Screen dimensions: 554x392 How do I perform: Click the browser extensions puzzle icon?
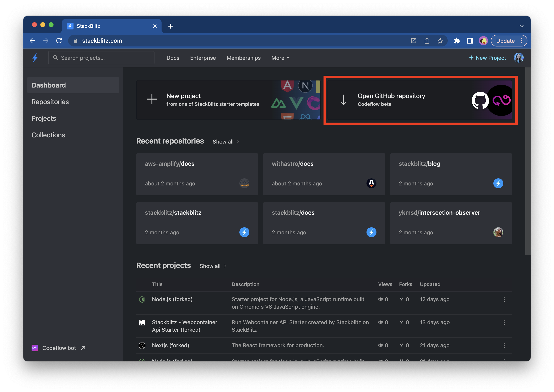point(457,41)
